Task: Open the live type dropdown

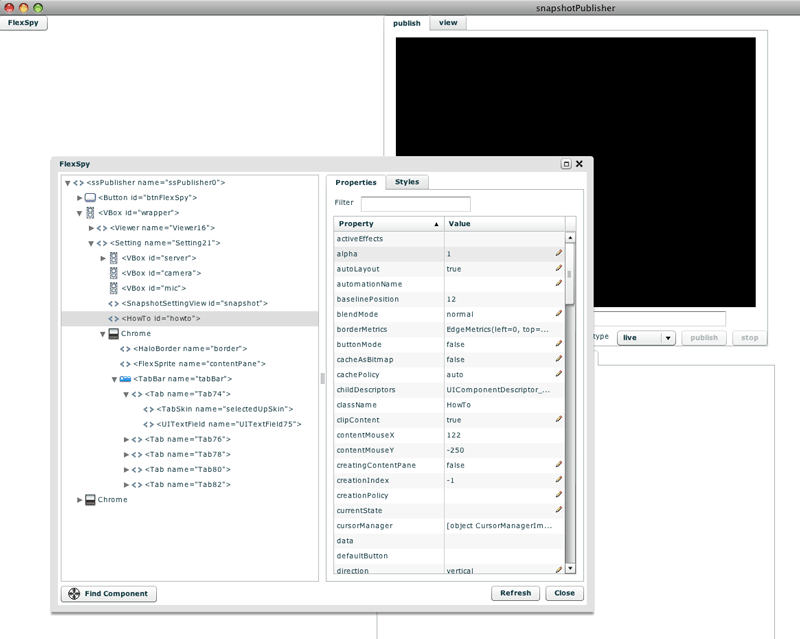Action: [646, 337]
